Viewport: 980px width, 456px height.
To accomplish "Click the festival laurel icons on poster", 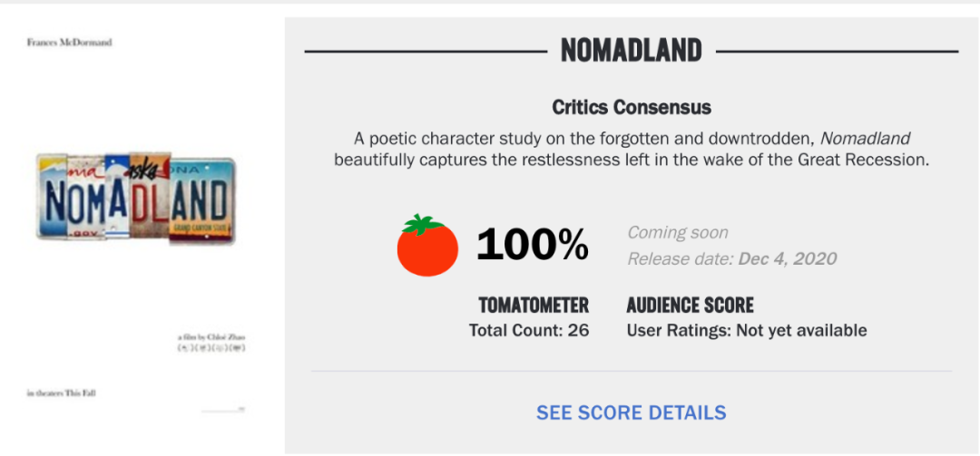I will 211,347.
